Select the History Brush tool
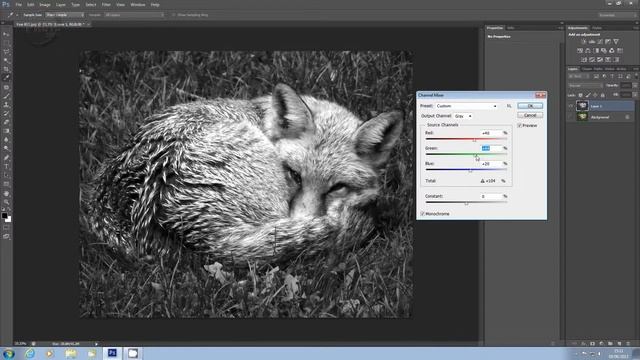640x360 pixels. (x=6, y=113)
